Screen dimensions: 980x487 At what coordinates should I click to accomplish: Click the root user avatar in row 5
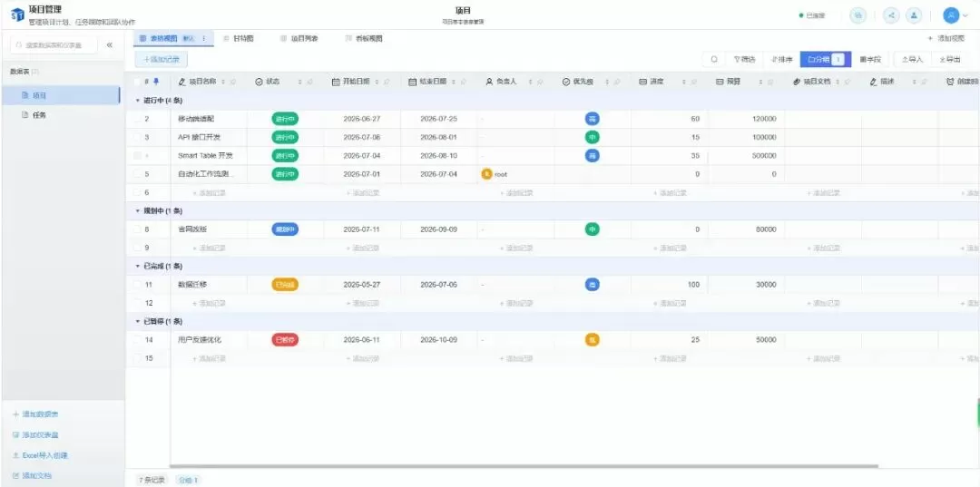coord(487,174)
